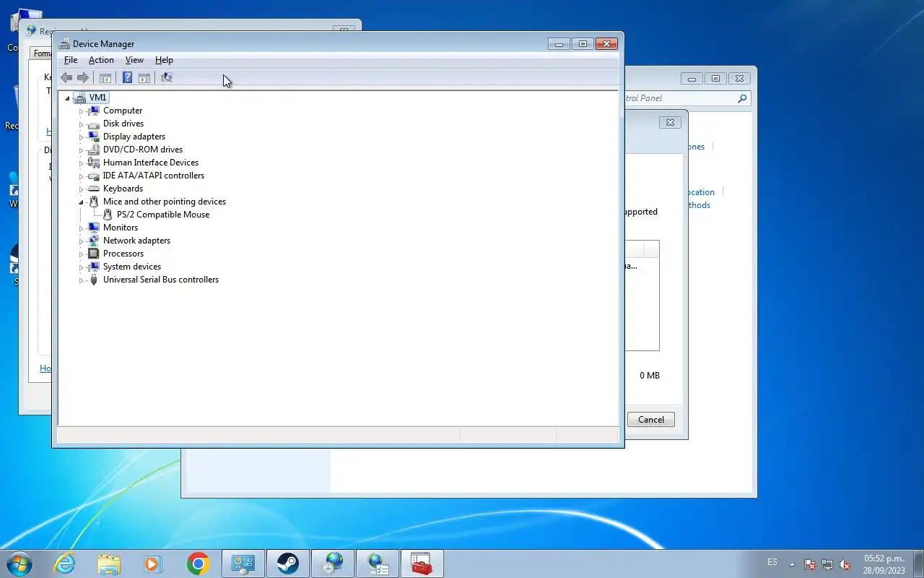Image resolution: width=924 pixels, height=578 pixels.
Task: Toggle the Show/Hide Console Tree toolbar icon
Action: 105,77
